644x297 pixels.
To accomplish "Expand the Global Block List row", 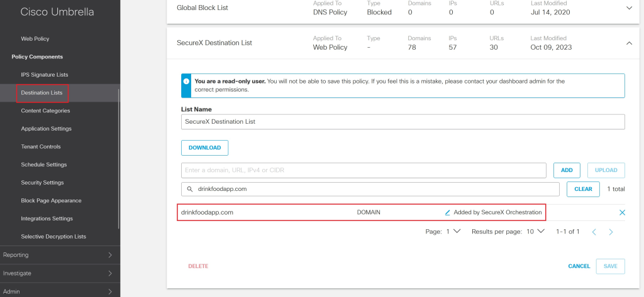I will pos(629,8).
